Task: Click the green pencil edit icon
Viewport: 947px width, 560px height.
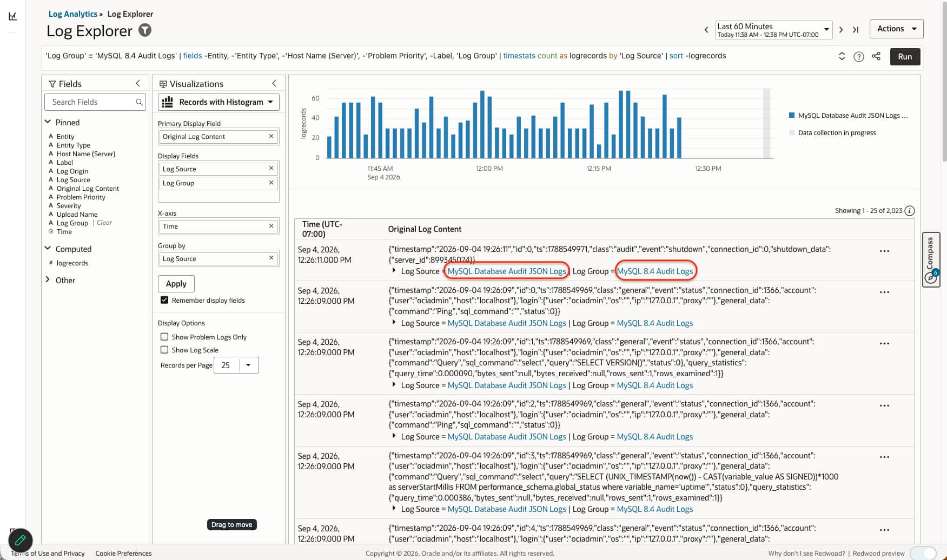Action: coord(21,539)
